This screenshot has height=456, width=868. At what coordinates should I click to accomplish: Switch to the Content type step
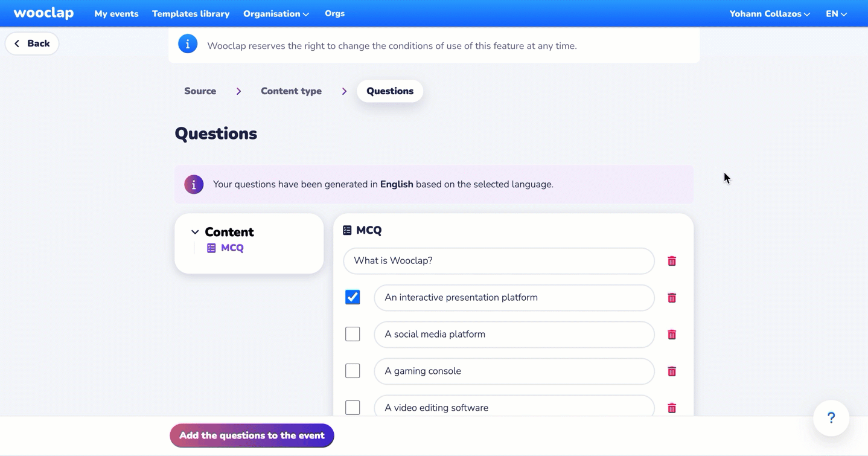291,91
